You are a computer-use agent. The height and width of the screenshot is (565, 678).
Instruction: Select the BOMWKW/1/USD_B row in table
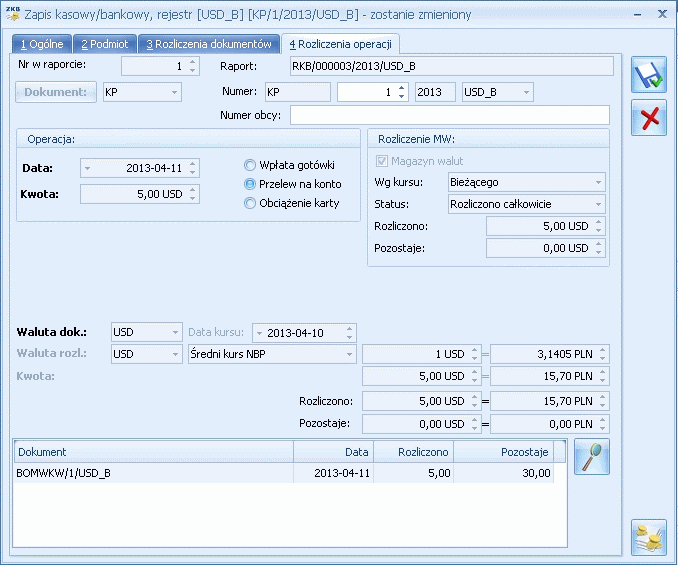(x=150, y=473)
